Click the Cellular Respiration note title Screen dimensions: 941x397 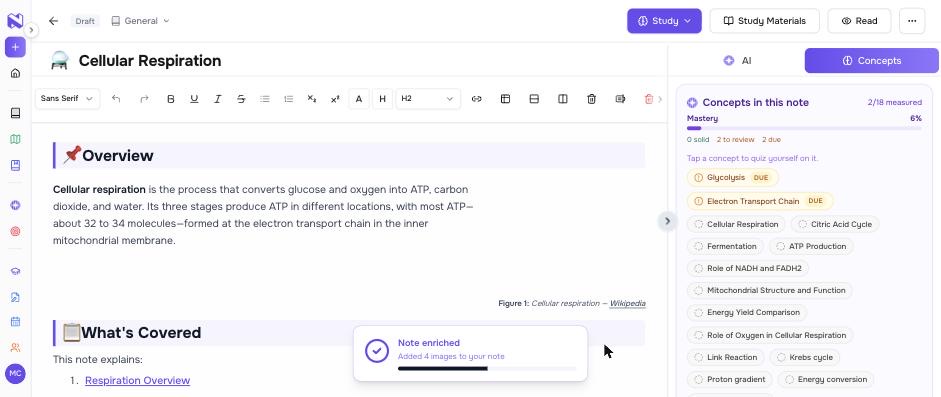tap(150, 61)
